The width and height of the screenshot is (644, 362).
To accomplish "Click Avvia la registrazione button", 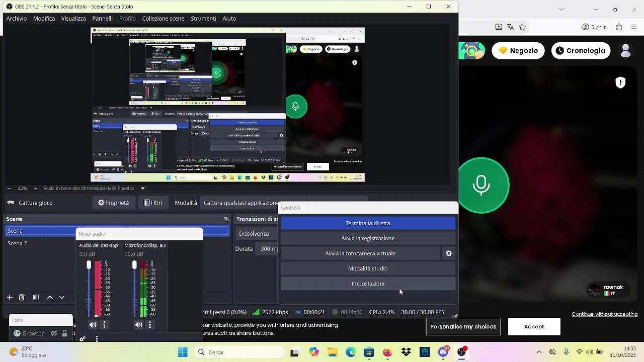I will [368, 238].
